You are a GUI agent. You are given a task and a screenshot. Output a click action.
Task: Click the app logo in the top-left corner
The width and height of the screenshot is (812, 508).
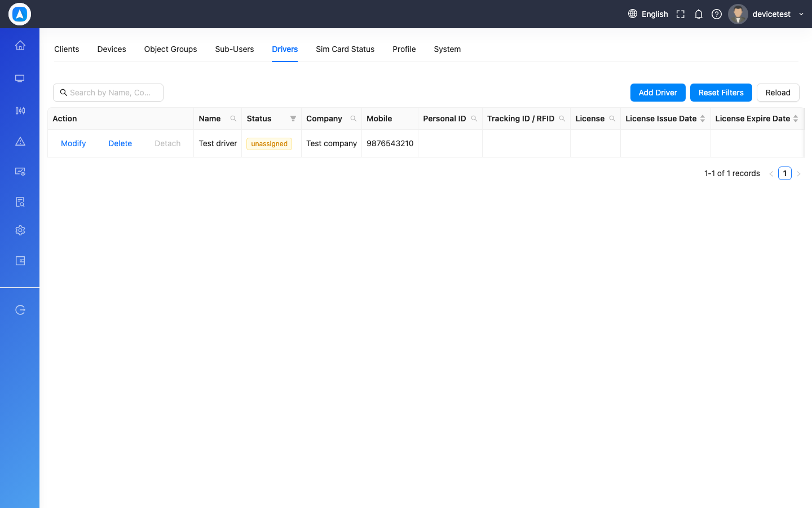pyautogui.click(x=20, y=14)
